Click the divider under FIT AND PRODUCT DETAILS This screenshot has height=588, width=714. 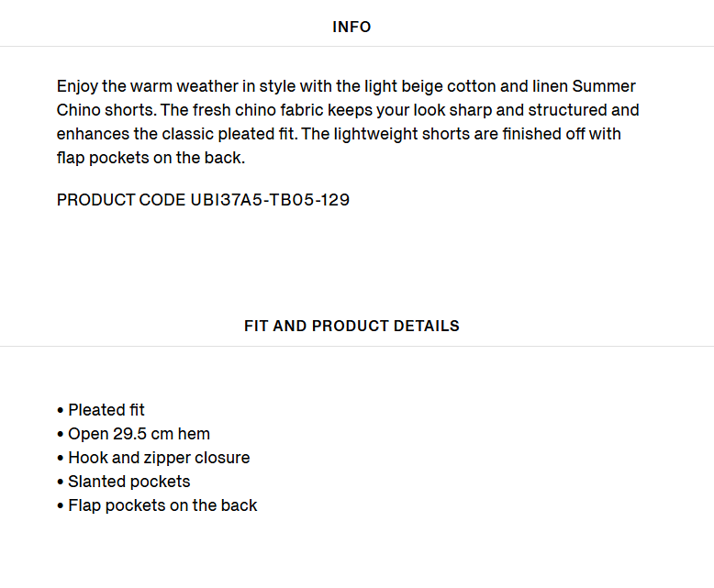(357, 346)
